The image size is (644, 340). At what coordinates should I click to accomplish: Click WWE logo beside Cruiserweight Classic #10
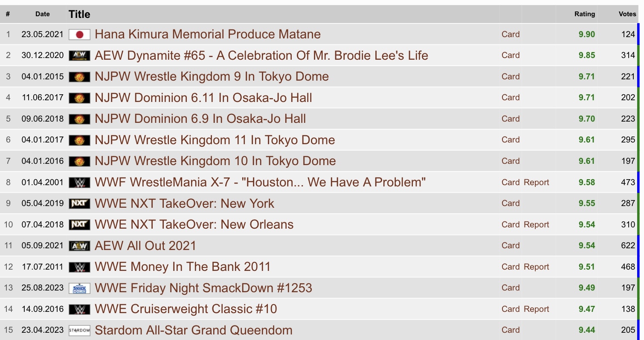pyautogui.click(x=79, y=309)
